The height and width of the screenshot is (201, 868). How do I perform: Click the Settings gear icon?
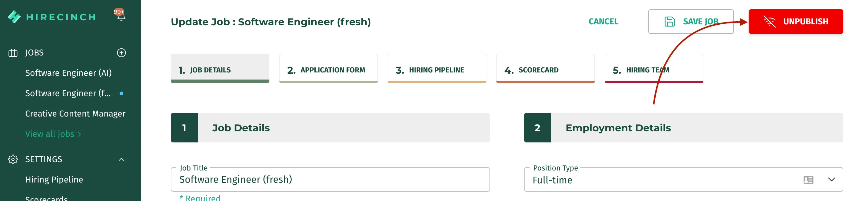13,159
